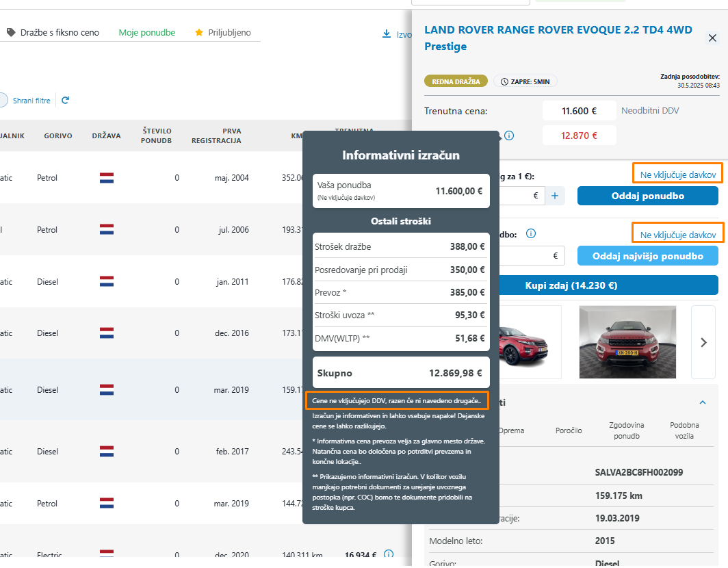Select the feb. 2017 registration cell
Image resolution: width=728 pixels, height=568 pixels.
click(x=232, y=452)
